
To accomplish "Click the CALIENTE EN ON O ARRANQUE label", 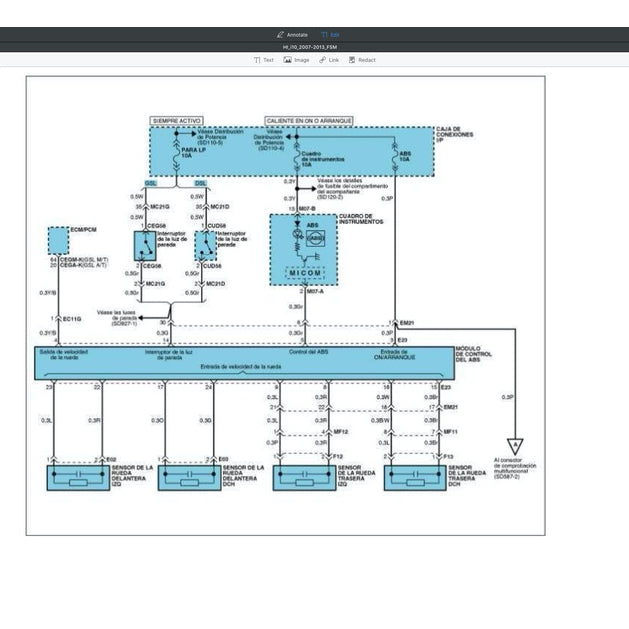I will pos(309,120).
